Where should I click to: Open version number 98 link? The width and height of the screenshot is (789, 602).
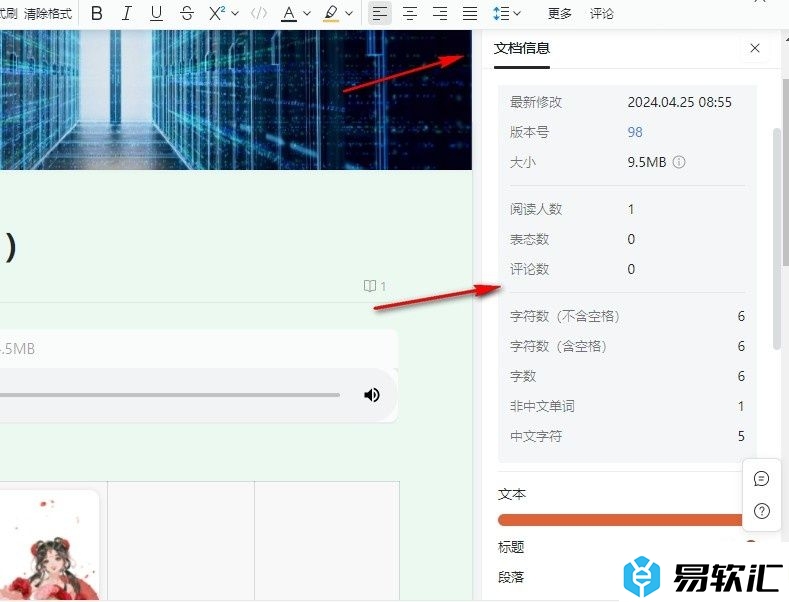pos(635,132)
